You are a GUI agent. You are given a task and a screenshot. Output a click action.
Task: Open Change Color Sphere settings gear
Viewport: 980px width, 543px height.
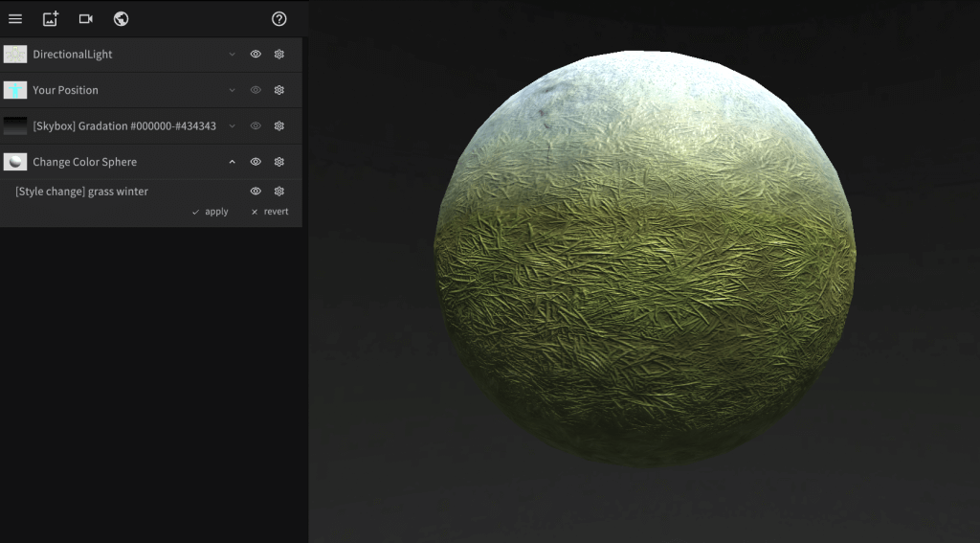click(x=279, y=162)
